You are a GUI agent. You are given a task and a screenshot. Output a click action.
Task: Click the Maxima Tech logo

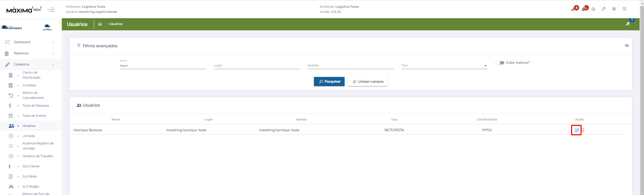pos(24,9)
